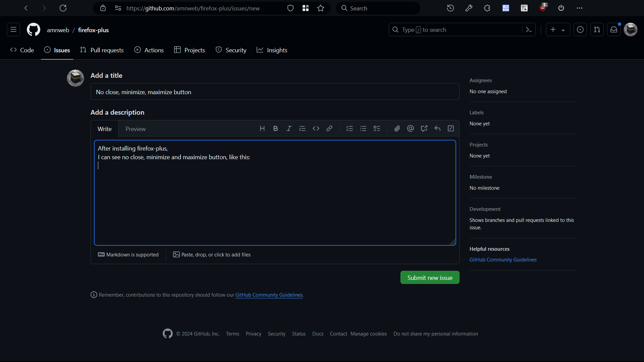Open the Code repository tab

tap(22, 50)
